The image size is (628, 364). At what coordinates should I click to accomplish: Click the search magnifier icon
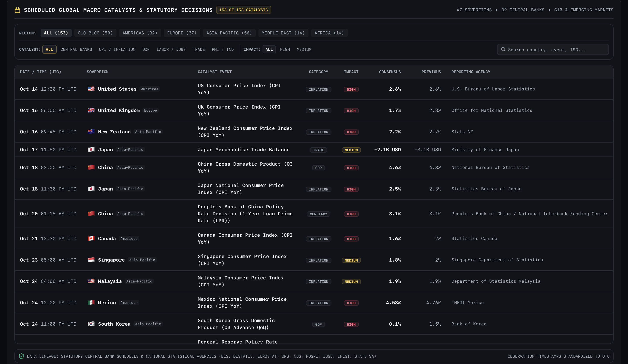(x=503, y=49)
